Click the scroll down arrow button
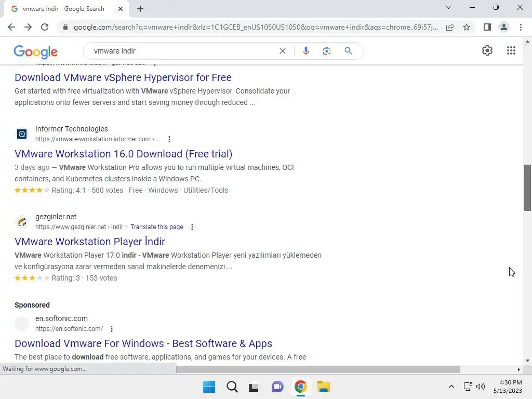The width and height of the screenshot is (532, 399). point(527,361)
